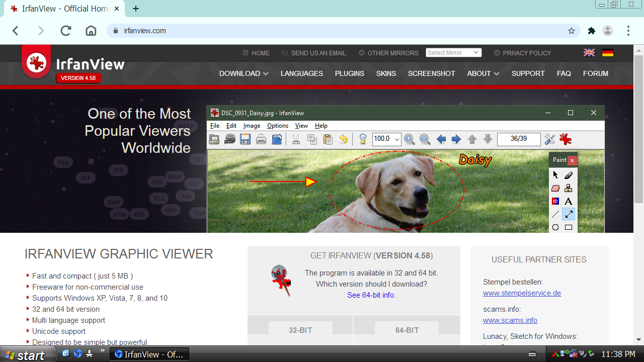644x362 pixels.
Task: Click the 11:38 PM taskbar clock
Action: tap(618, 354)
